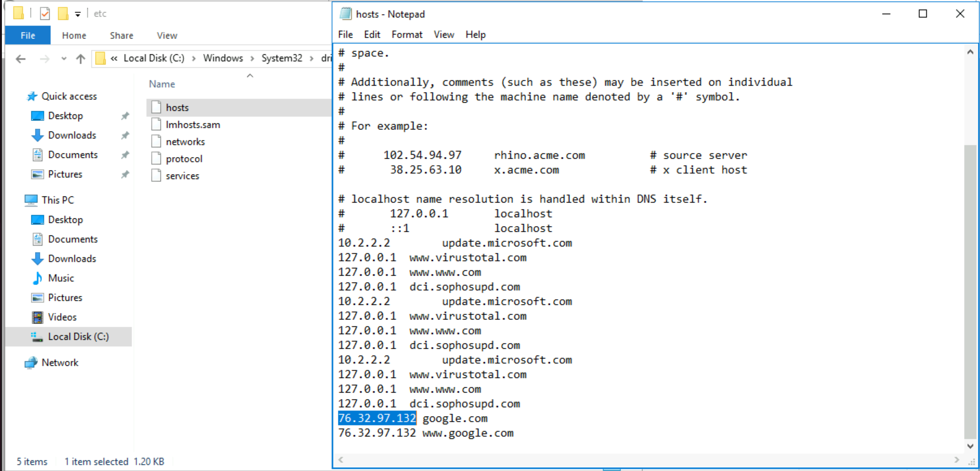Open the Explorer Share ribbon tab

point(121,35)
